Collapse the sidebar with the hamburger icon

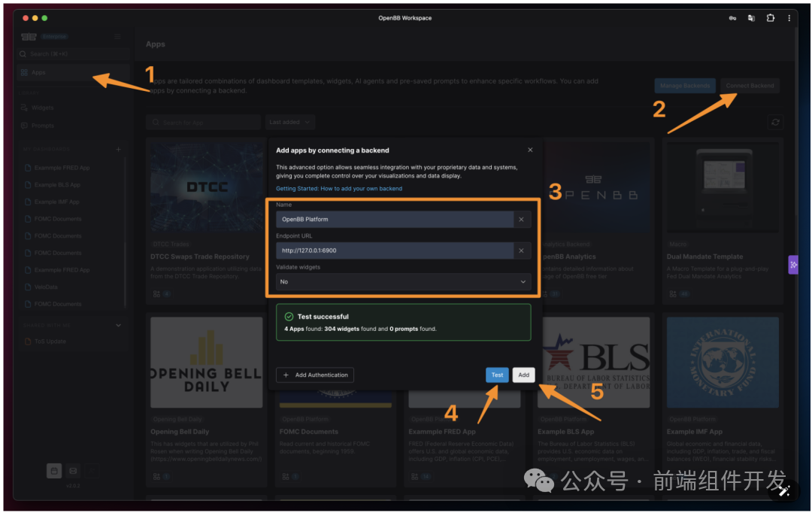pos(117,36)
